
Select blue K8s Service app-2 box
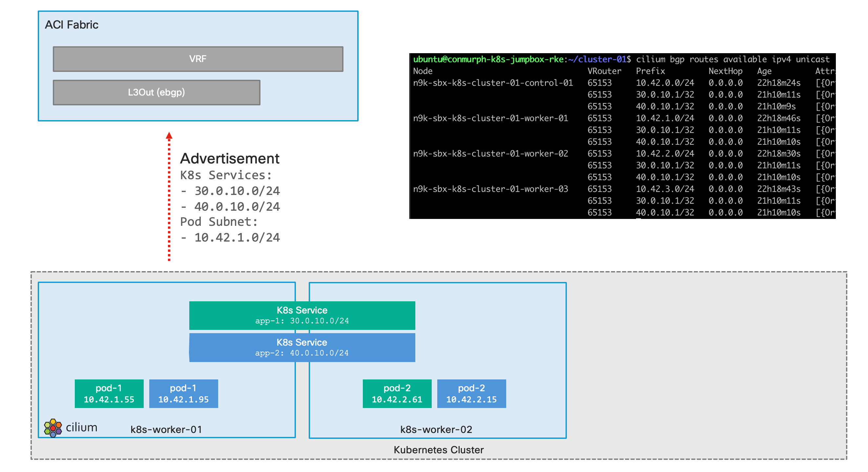pyautogui.click(x=302, y=348)
